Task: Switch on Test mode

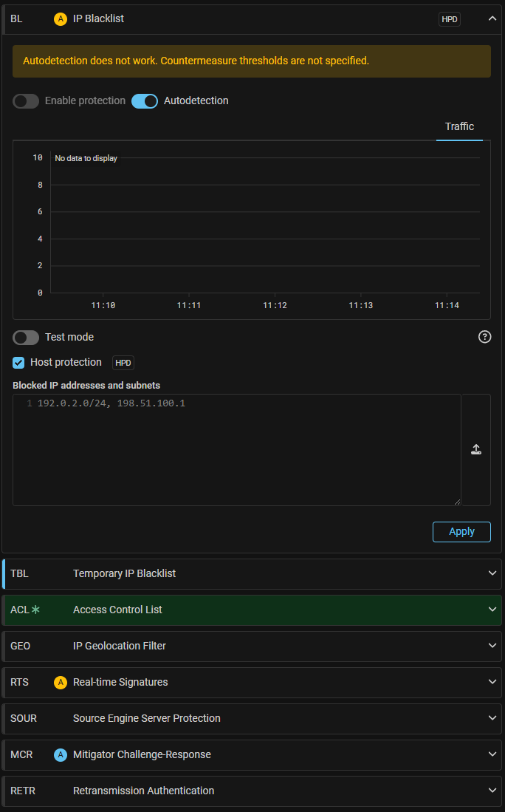Action: [x=26, y=338]
